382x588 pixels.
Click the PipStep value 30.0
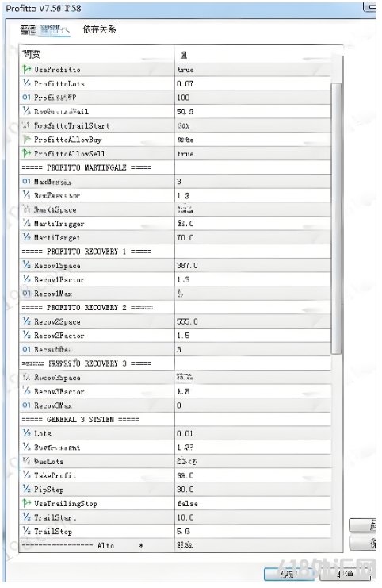185,490
